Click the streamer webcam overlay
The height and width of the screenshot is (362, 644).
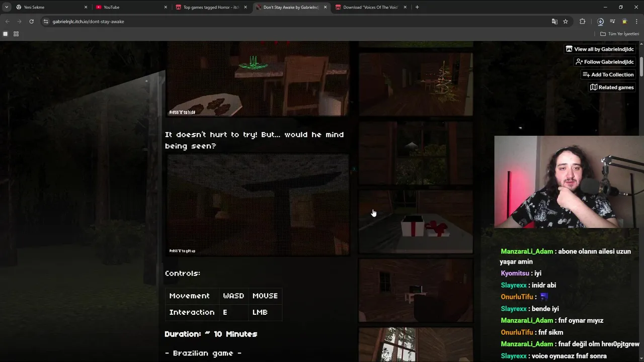tap(569, 182)
